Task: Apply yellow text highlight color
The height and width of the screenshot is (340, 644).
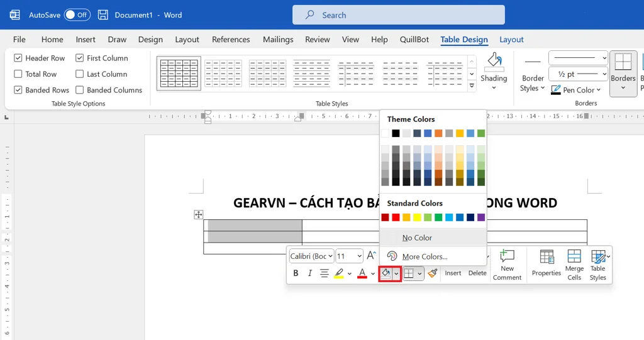Action: click(339, 273)
